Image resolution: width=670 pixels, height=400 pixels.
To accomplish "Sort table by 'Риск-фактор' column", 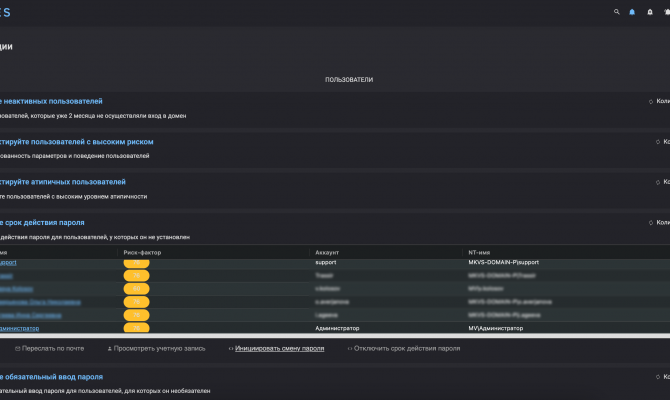I will tap(142, 252).
